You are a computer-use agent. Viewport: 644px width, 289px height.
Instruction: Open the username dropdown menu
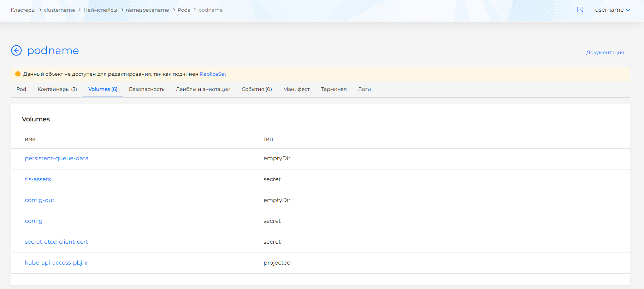tap(612, 10)
